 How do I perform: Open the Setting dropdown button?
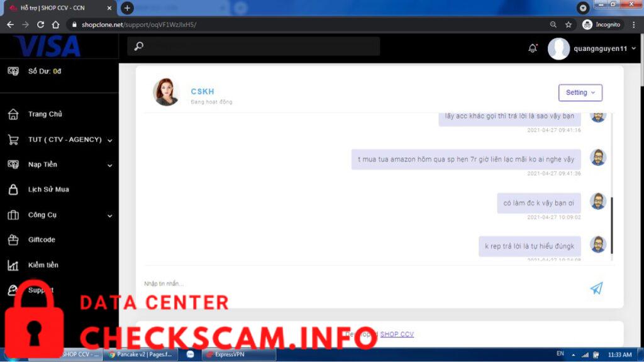tap(580, 93)
